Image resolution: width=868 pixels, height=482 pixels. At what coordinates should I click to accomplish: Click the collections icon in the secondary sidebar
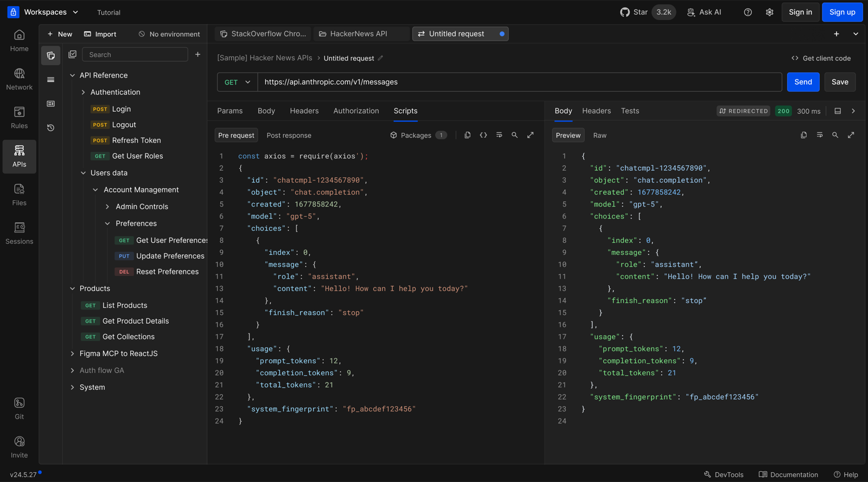tap(51, 55)
